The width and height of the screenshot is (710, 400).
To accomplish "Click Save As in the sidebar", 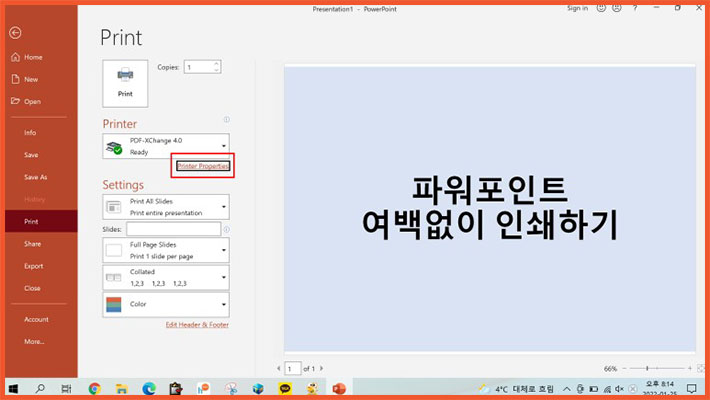I will pos(41,177).
